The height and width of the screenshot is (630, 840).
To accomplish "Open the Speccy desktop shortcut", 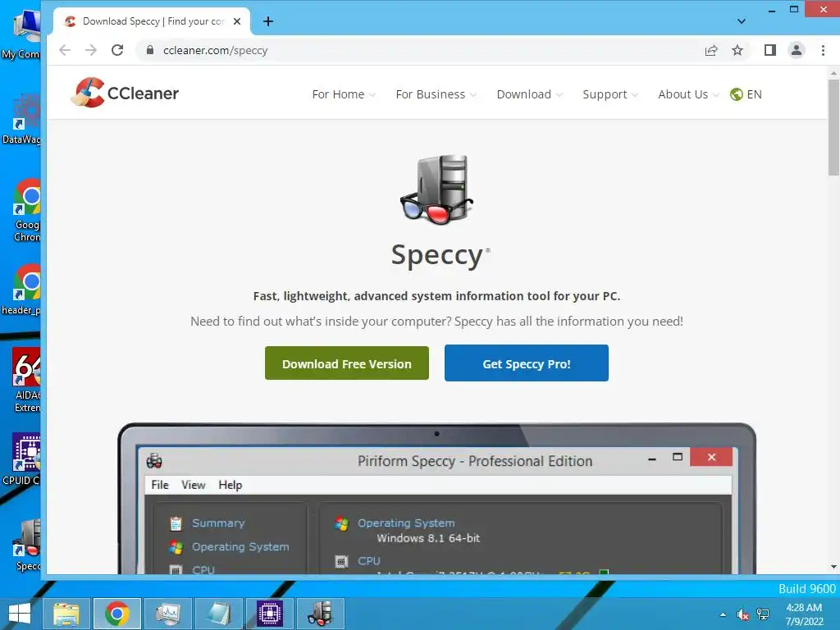I will click(x=27, y=545).
